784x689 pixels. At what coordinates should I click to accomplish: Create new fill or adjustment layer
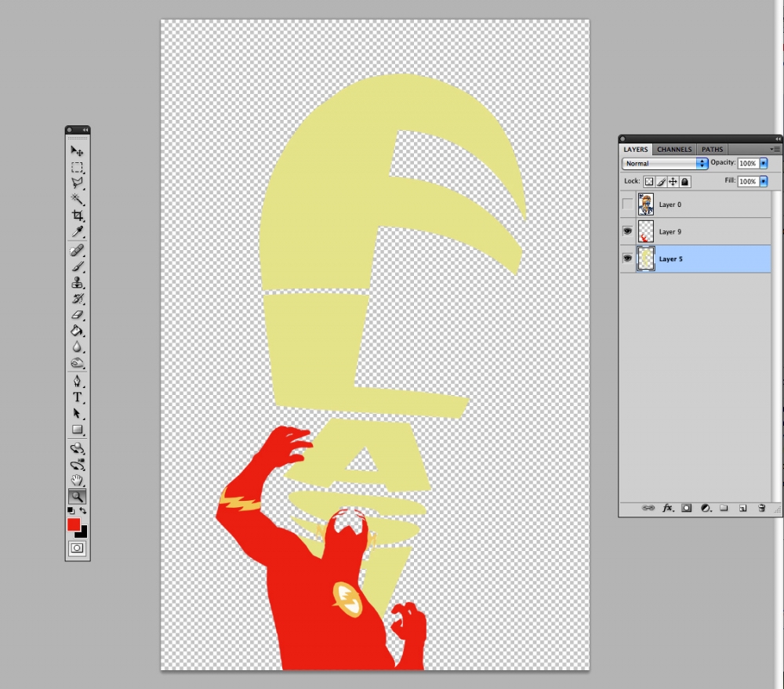[706, 508]
